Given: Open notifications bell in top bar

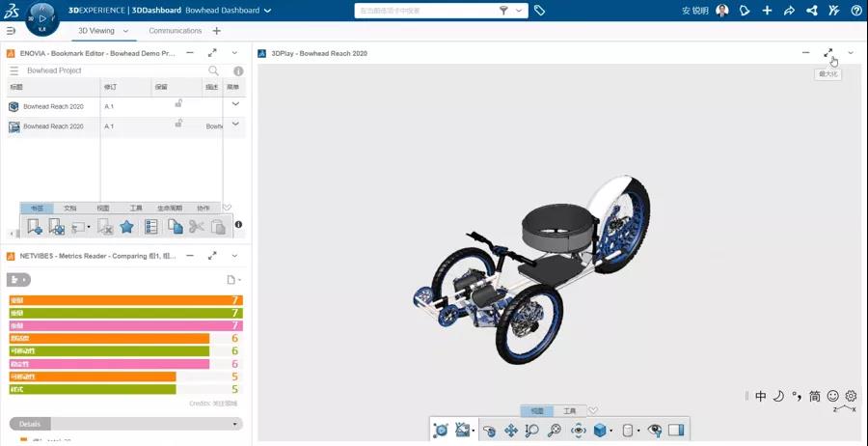Looking at the screenshot, I should (745, 11).
